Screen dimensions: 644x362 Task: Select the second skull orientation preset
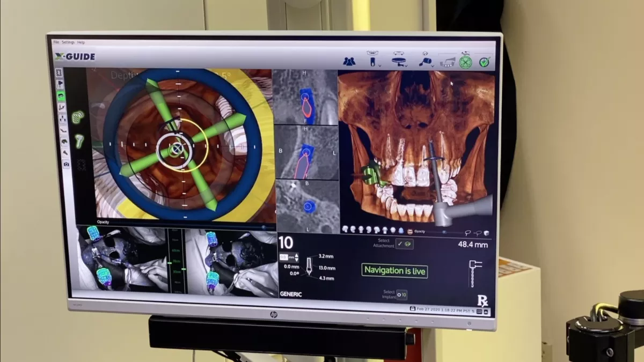click(x=353, y=230)
